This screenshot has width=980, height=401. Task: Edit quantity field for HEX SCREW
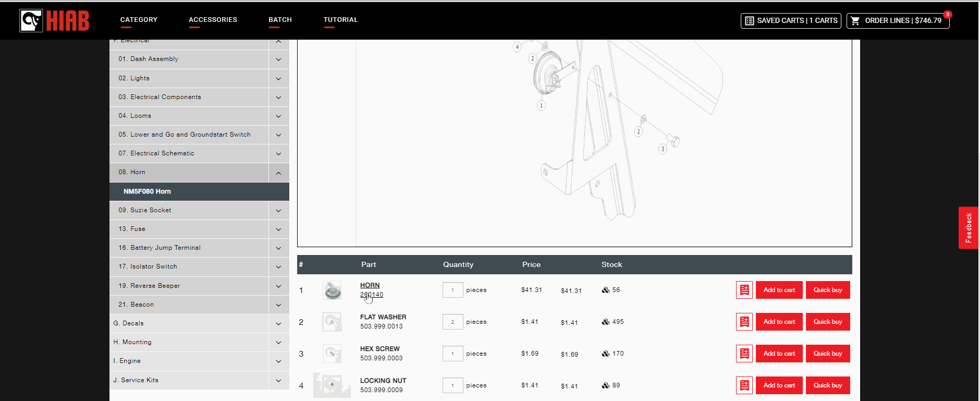click(452, 354)
